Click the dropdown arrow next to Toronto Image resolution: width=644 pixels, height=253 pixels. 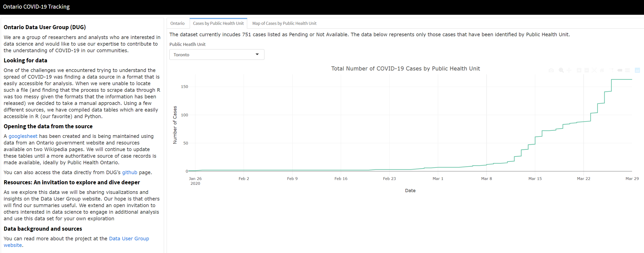point(257,55)
